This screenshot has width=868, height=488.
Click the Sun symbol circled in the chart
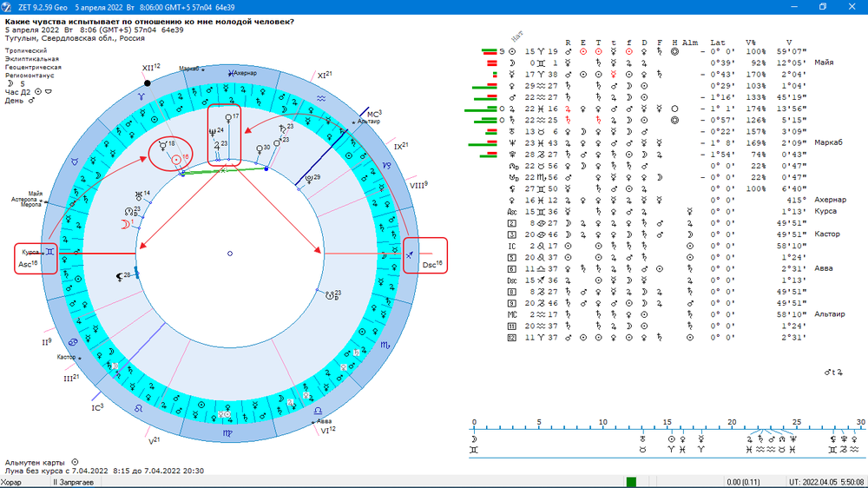point(176,160)
